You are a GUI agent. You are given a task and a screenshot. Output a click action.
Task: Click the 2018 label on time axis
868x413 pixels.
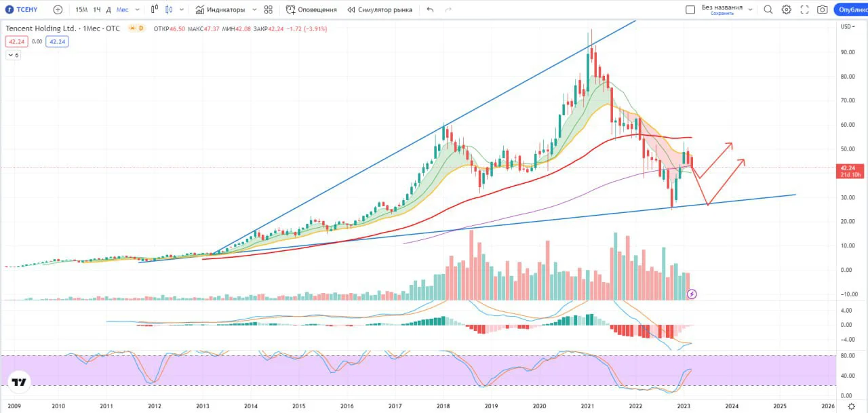point(443,406)
